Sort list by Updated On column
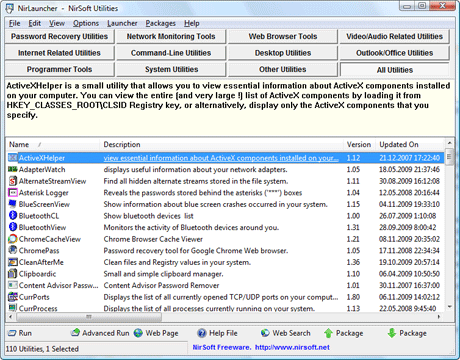The width and height of the screenshot is (460, 360). pyautogui.click(x=410, y=145)
